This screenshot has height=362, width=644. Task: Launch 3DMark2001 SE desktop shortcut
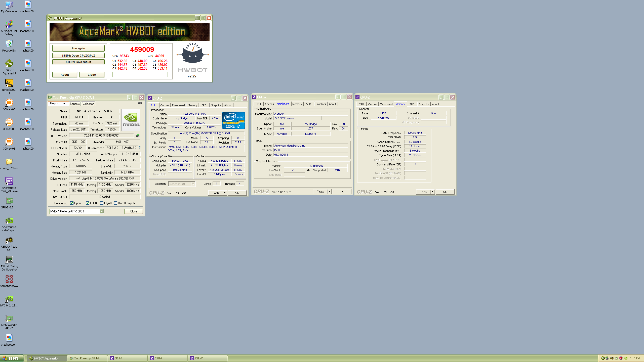coord(9,86)
